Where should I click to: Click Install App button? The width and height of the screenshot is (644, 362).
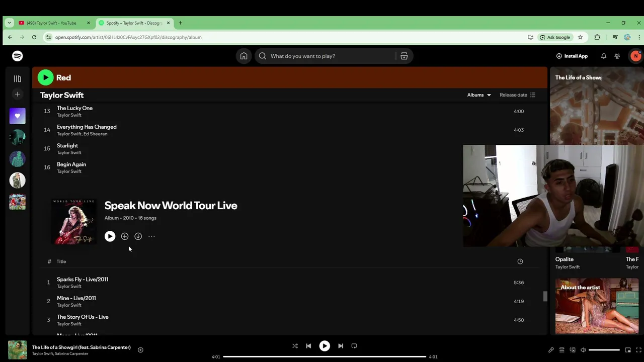[572, 56]
